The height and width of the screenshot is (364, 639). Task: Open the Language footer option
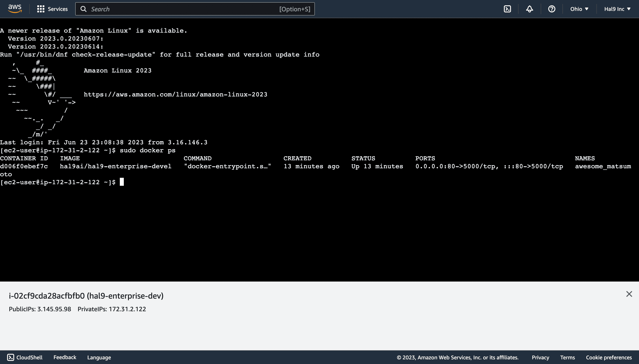(x=99, y=357)
